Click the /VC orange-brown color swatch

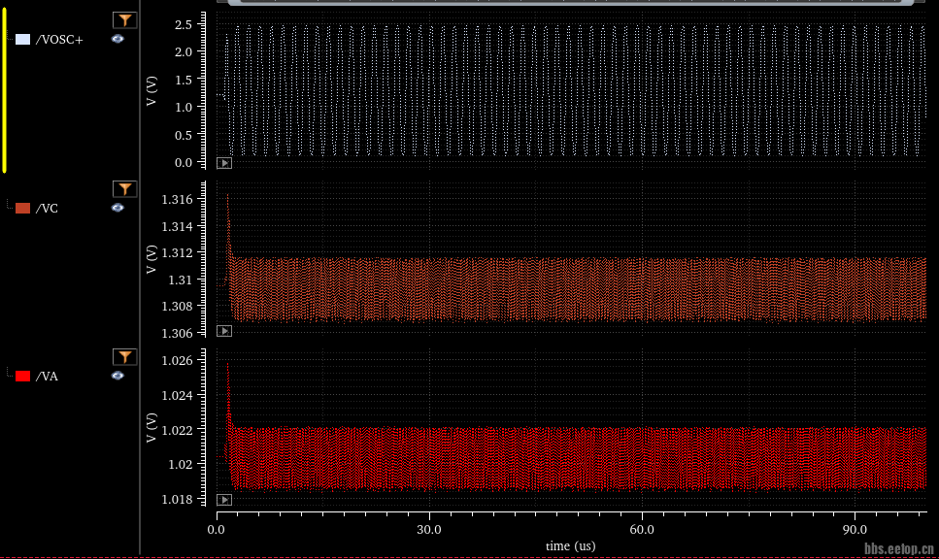[x=22, y=209]
